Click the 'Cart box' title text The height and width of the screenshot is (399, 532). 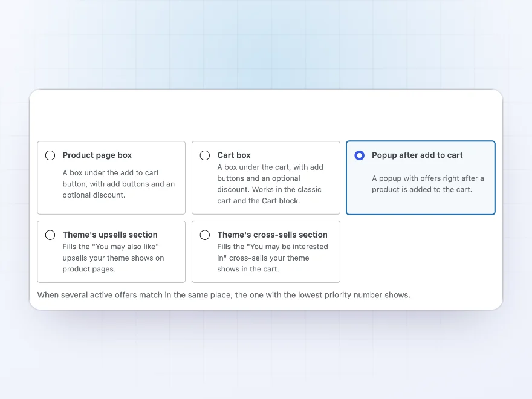(x=234, y=155)
